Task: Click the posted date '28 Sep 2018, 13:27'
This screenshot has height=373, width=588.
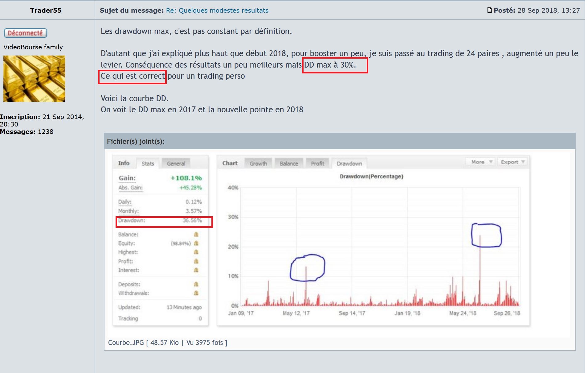Action: click(549, 10)
